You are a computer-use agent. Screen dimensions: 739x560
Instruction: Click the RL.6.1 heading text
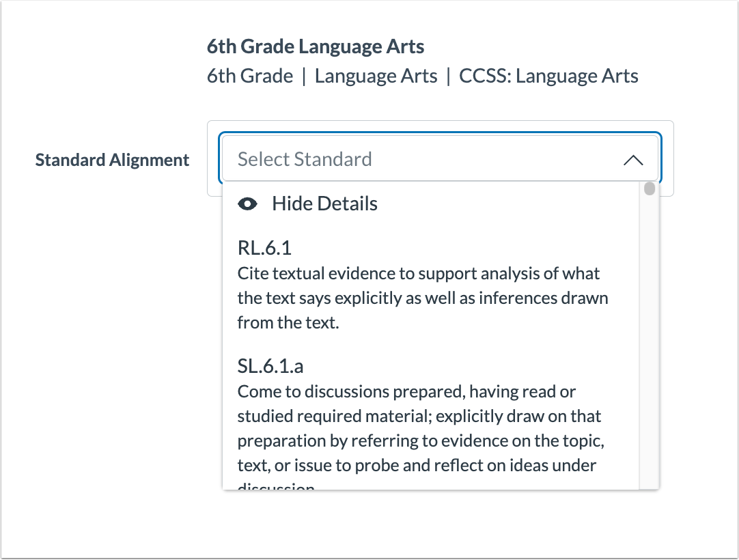point(263,248)
